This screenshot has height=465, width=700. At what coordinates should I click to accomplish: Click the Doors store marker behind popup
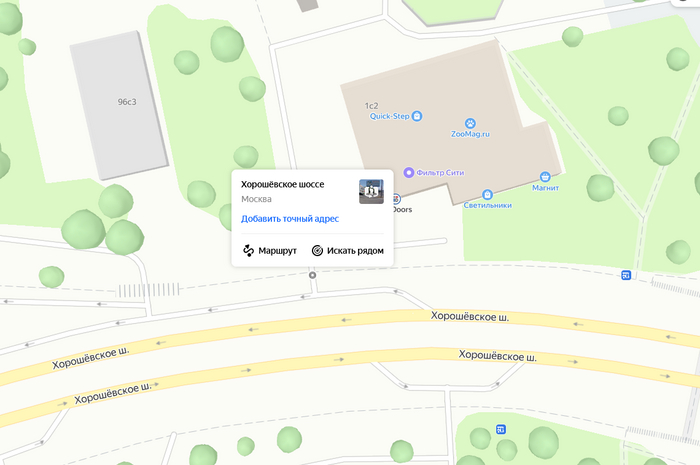point(396,199)
